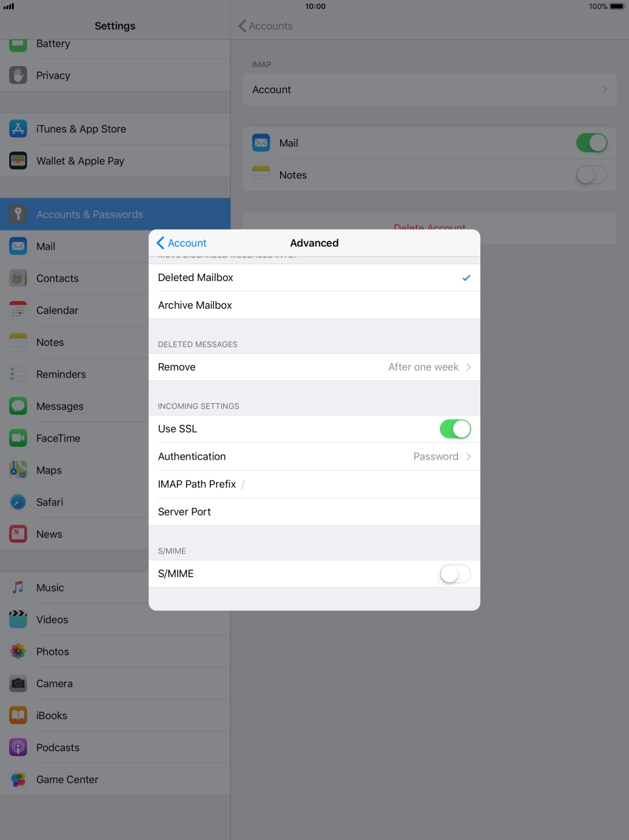This screenshot has height=840, width=629.
Task: Open the Game Center icon
Action: tap(18, 780)
